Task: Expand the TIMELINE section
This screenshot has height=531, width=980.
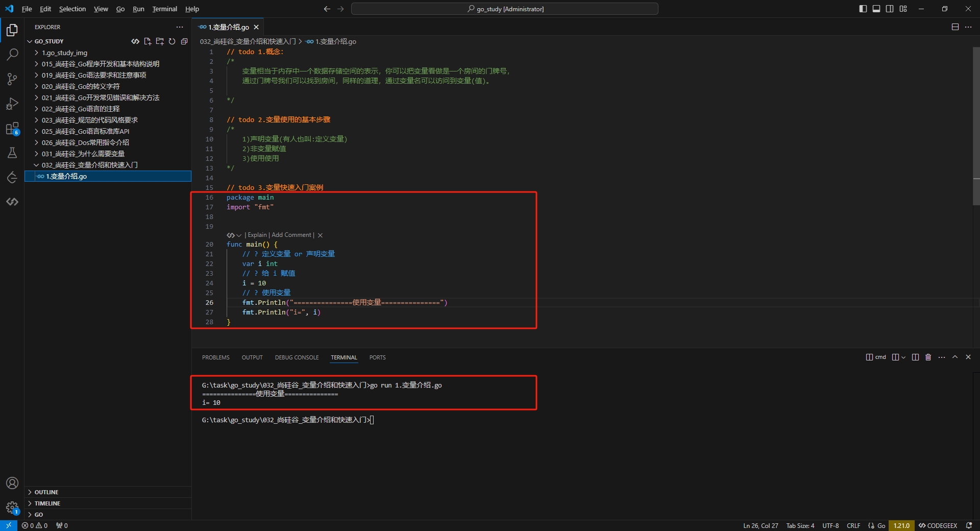Action: coord(108,503)
